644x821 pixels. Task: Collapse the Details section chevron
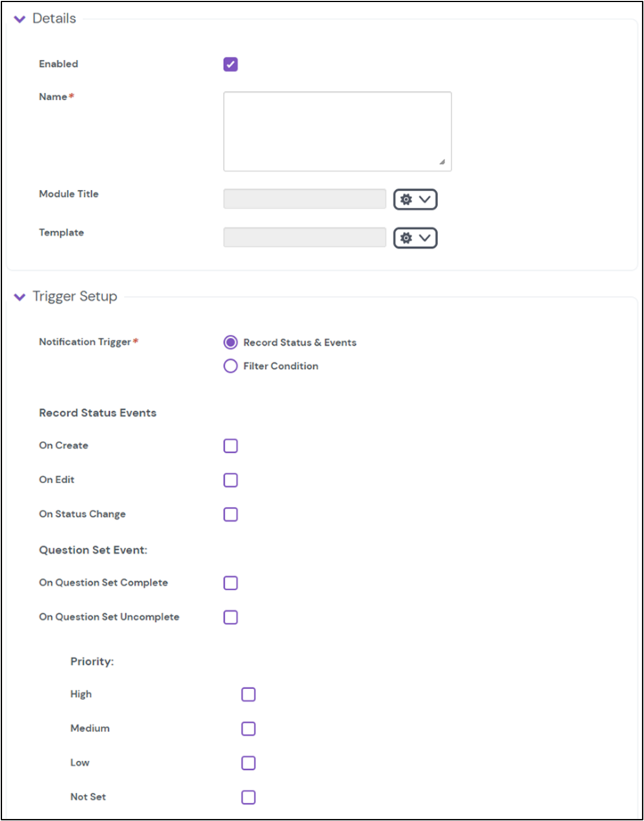click(x=19, y=19)
